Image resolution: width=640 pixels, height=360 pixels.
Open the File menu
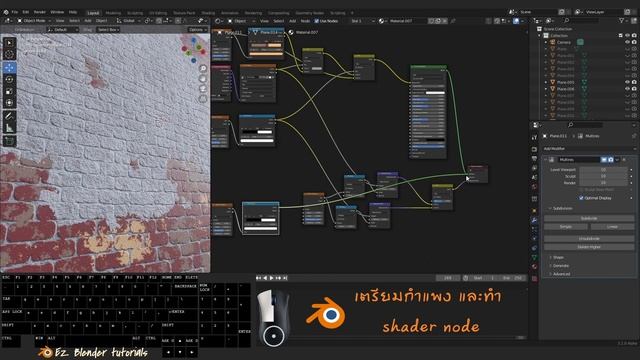coord(15,12)
